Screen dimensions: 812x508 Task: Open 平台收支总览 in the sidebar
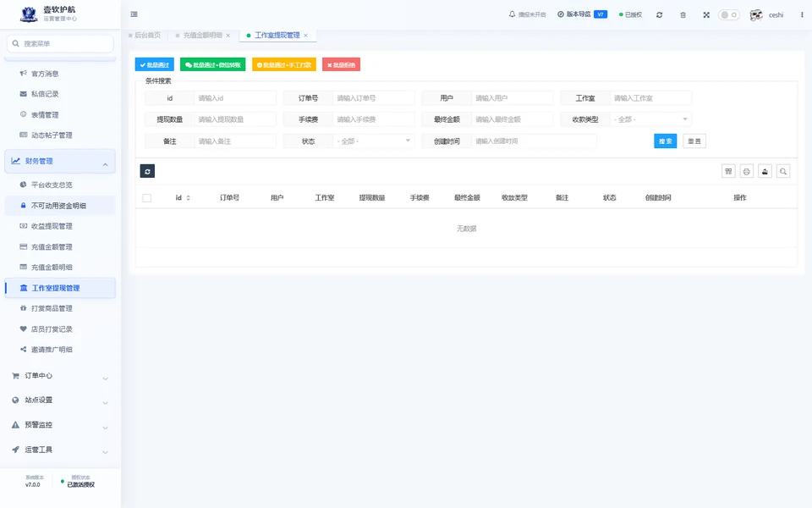pyautogui.click(x=60, y=185)
